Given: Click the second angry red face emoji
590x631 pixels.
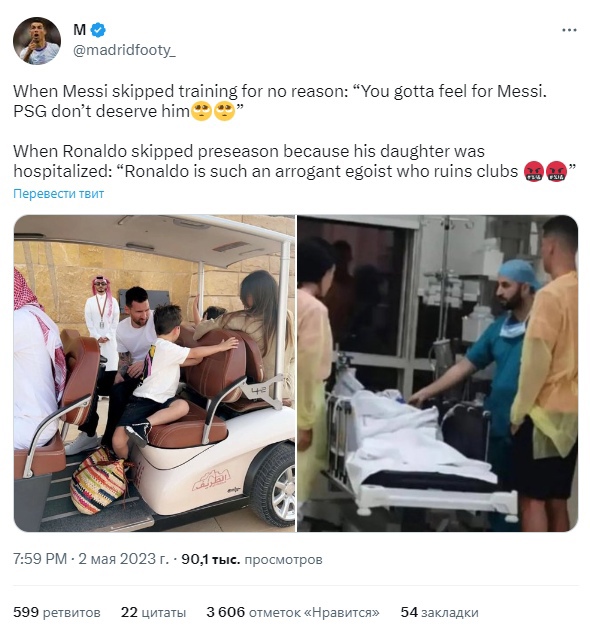Looking at the screenshot, I should [x=557, y=172].
